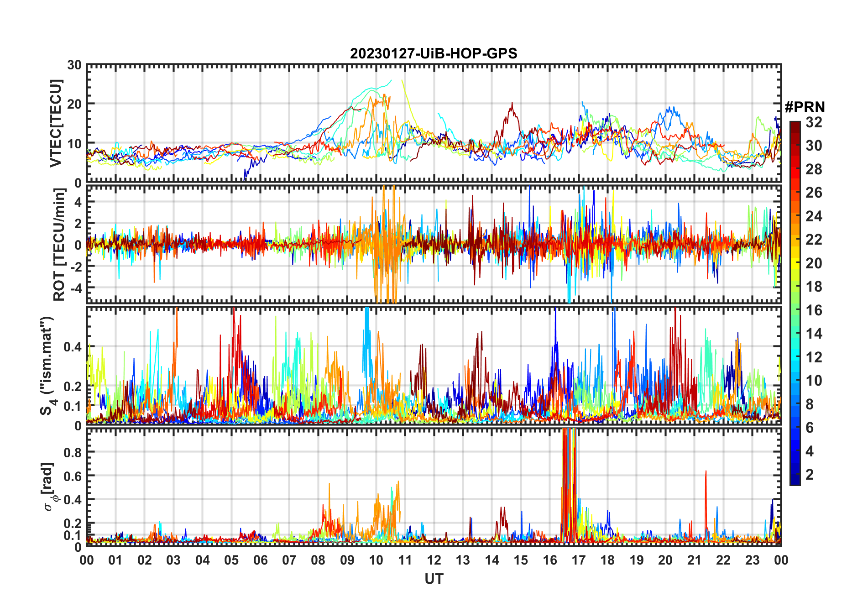Click the sigma-phi phase scintillation plot panel
This screenshot has height=607, width=868.
434,487
